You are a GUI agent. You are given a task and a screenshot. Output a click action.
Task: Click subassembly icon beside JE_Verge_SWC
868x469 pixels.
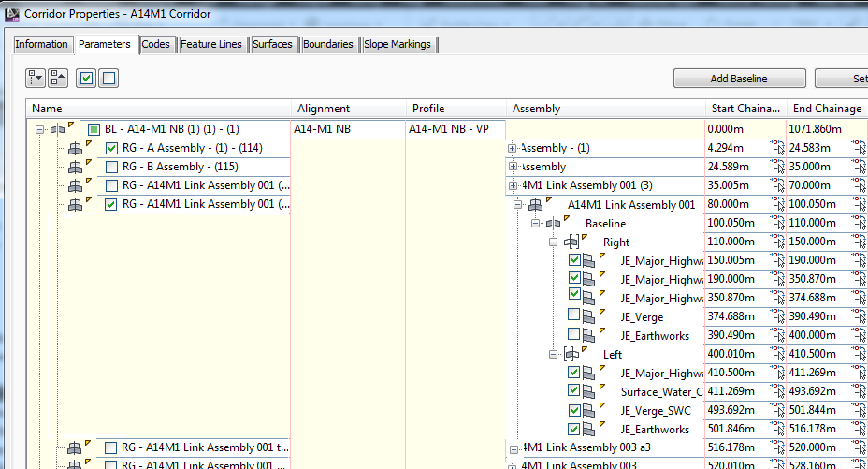coord(588,411)
